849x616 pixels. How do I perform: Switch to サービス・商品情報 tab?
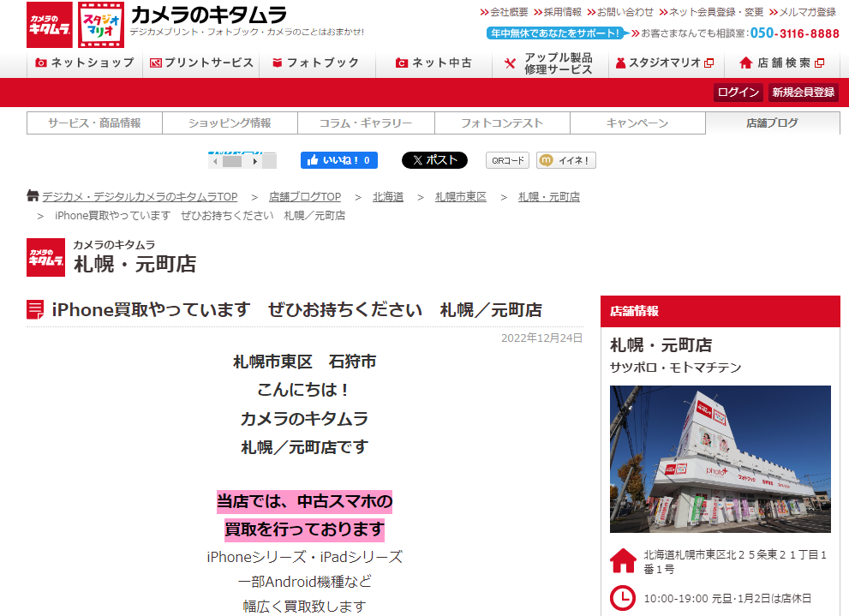(95, 123)
